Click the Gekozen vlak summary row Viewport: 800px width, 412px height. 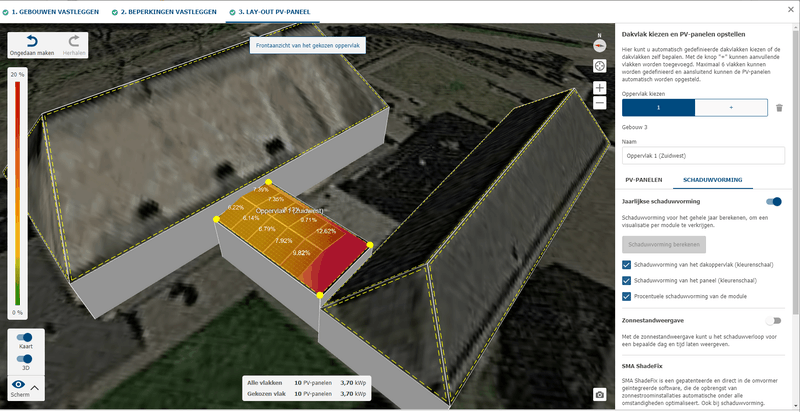tap(308, 394)
